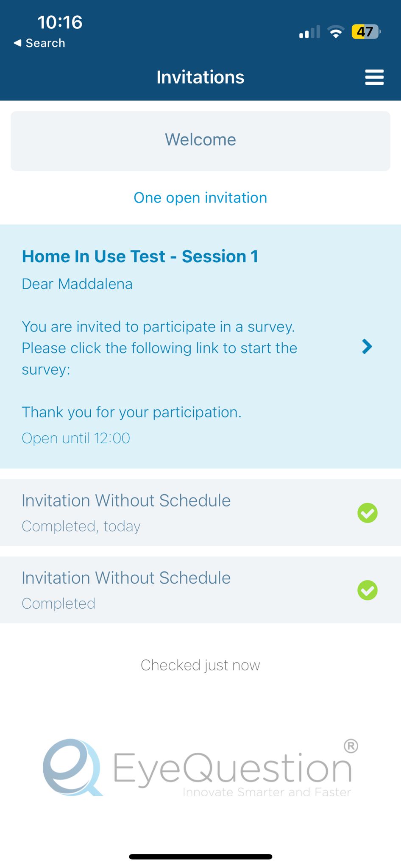Select the Welcome banner

200,140
